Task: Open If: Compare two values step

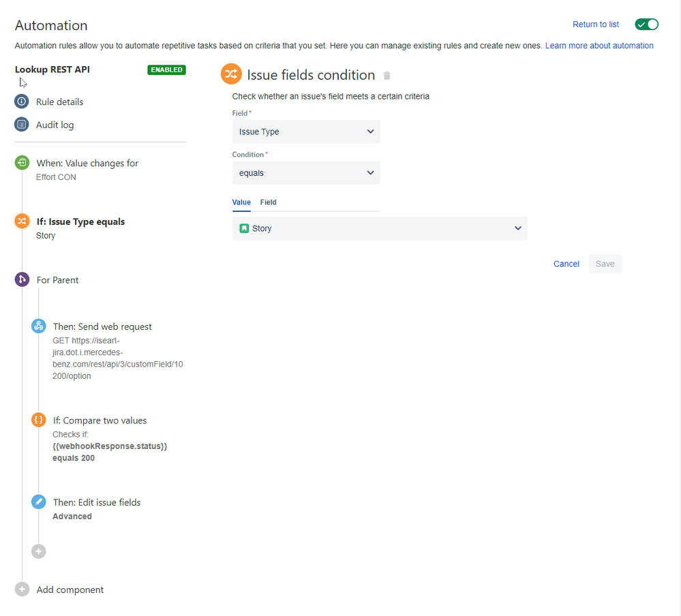Action: click(x=100, y=420)
